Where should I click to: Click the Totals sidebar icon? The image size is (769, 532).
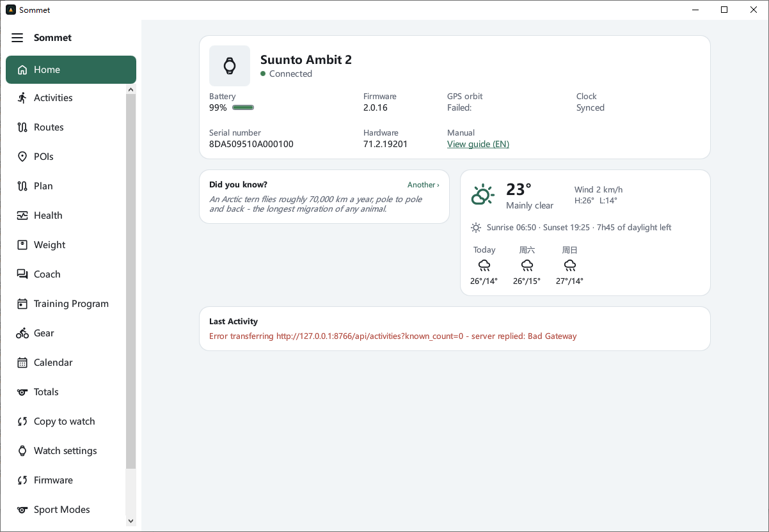click(x=22, y=392)
